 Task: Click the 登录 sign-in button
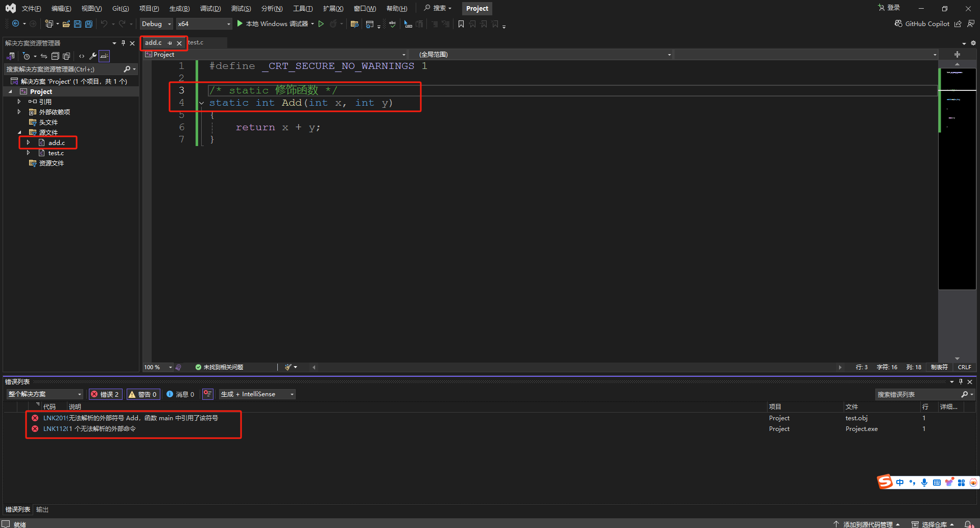tap(889, 8)
